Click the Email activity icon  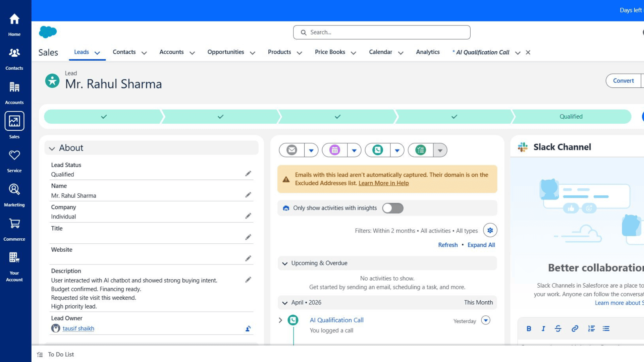click(x=292, y=150)
